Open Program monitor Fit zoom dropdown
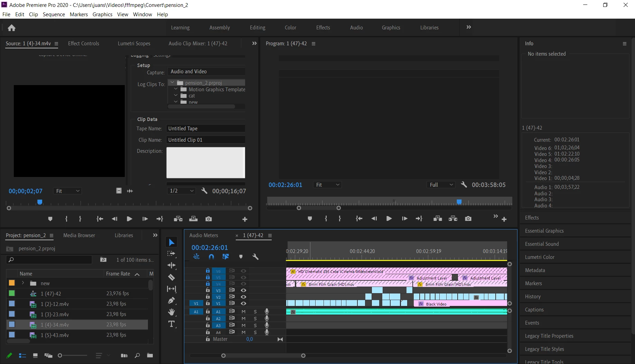This screenshot has width=635, height=364. (327, 185)
